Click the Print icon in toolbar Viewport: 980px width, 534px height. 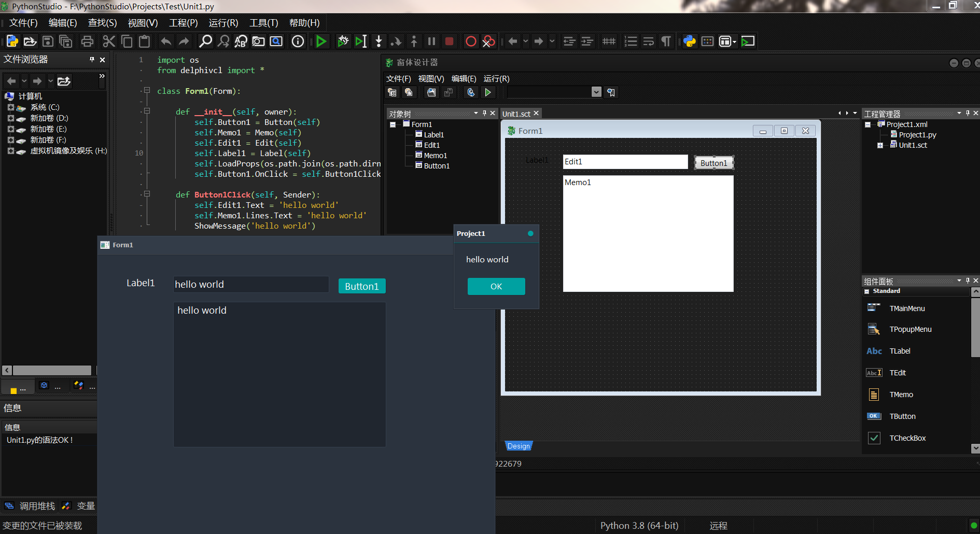(x=87, y=41)
